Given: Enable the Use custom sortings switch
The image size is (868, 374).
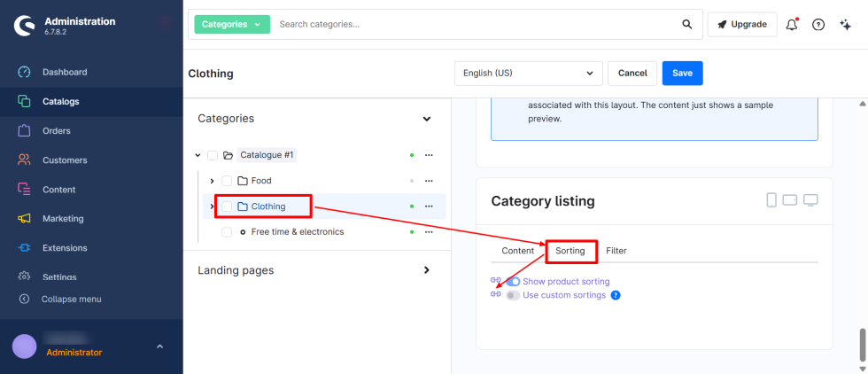Looking at the screenshot, I should pos(513,295).
